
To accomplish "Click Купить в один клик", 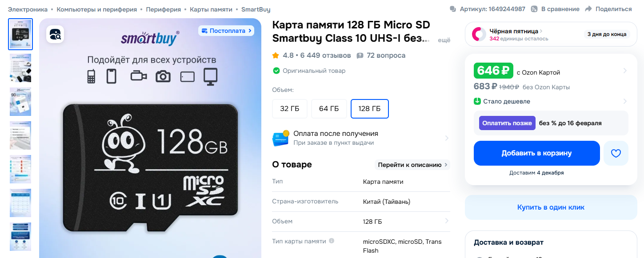I will [551, 207].
